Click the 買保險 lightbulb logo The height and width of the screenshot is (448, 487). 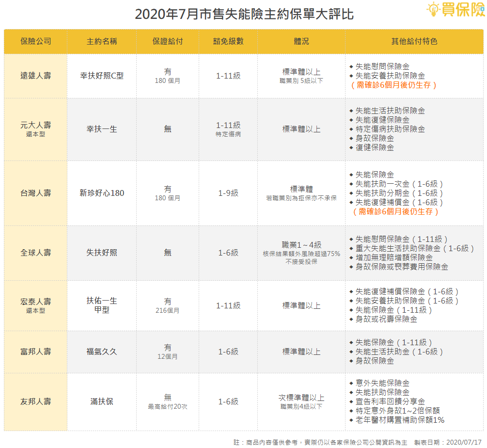pos(456,9)
